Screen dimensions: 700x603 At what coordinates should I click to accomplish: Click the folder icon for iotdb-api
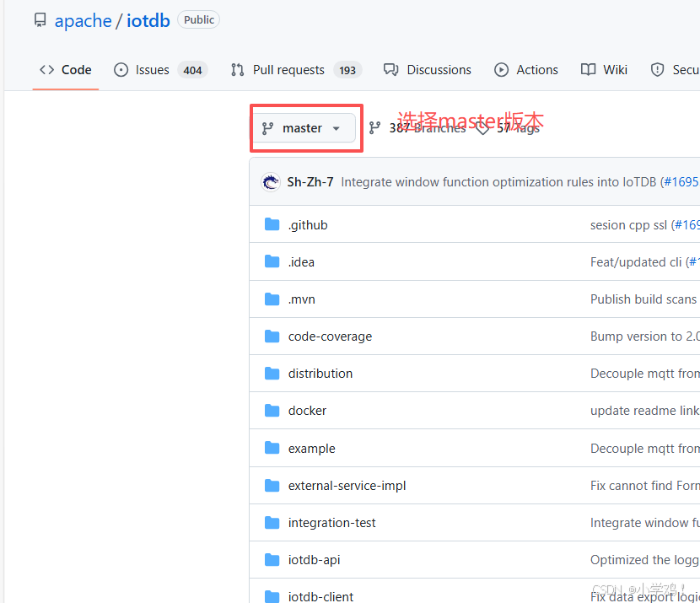pos(272,559)
